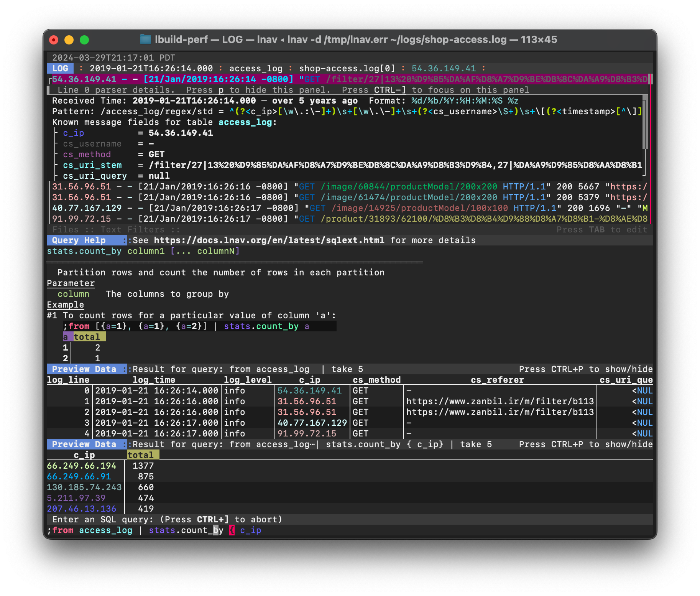Click the Query Help panel header
The height and width of the screenshot is (596, 700).
87,240
